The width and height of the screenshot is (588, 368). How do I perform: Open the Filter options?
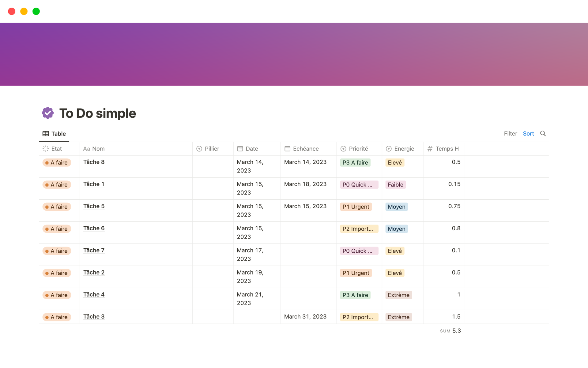point(510,133)
